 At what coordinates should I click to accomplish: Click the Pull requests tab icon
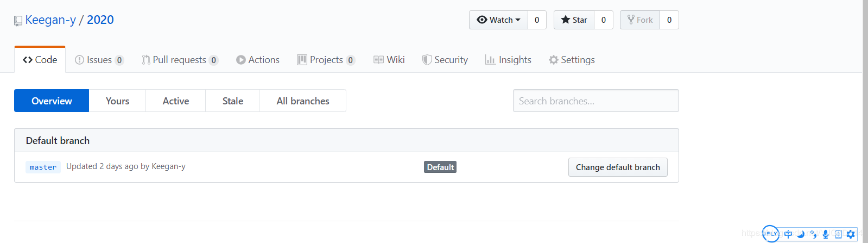[145, 60]
